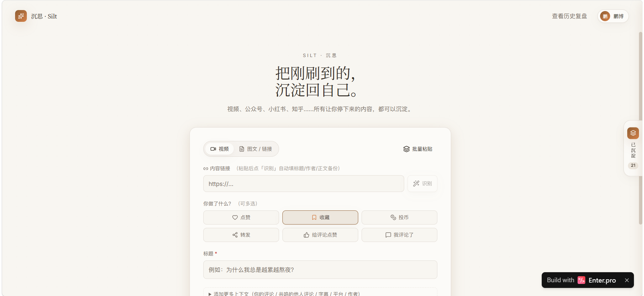Switch to the 图文 / 链接 tab
This screenshot has width=644, height=296.
pos(256,149)
